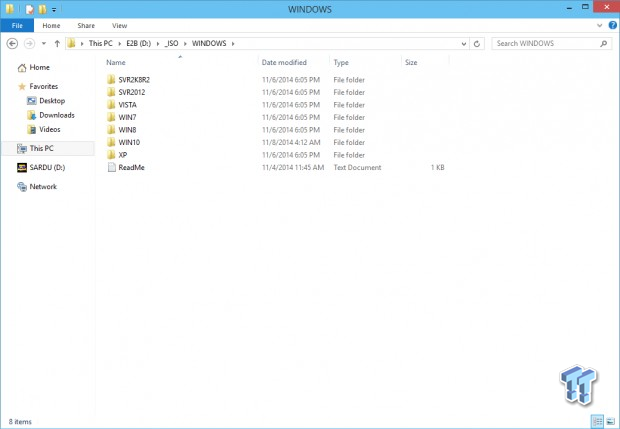Screen dimensions: 620x429
Task: Click E2B (D:) in the address breadcrumb
Action: pos(139,43)
